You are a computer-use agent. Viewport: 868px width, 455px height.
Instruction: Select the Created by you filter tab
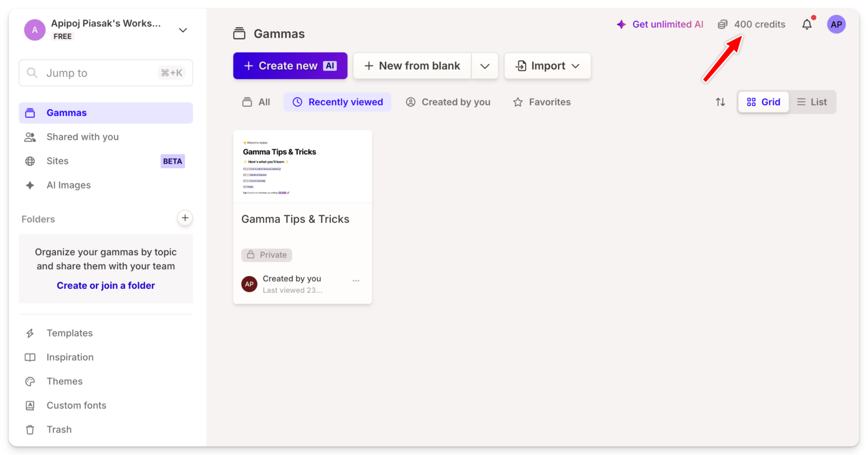click(x=448, y=102)
